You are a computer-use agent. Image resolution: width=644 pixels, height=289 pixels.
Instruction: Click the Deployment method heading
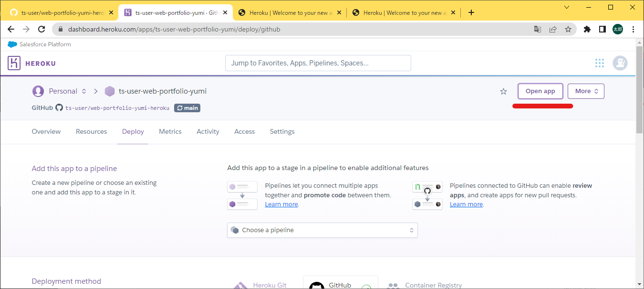click(66, 281)
